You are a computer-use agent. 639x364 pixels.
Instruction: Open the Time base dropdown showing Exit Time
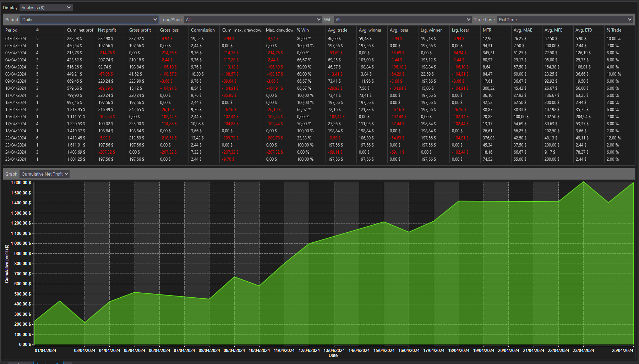pos(565,20)
